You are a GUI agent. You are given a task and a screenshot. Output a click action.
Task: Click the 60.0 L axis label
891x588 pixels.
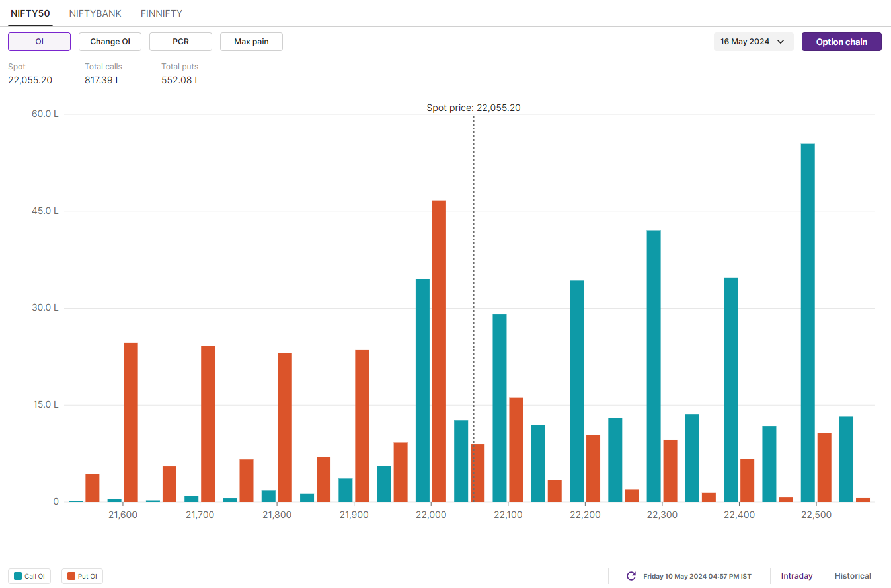point(45,114)
